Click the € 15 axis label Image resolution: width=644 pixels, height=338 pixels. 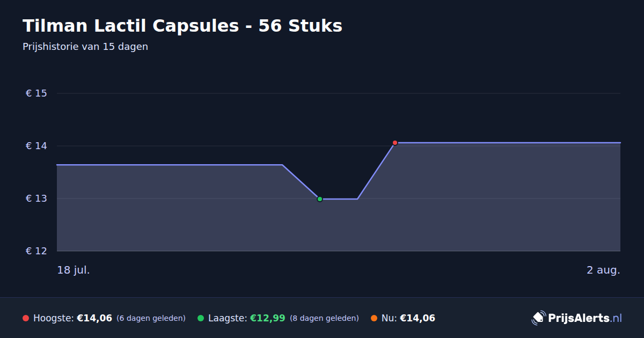tap(36, 93)
